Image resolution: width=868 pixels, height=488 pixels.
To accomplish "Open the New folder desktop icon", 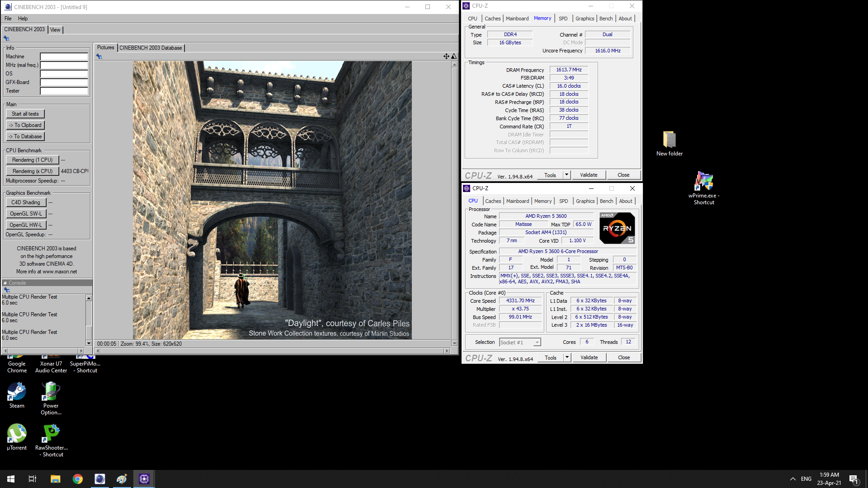I will click(670, 143).
